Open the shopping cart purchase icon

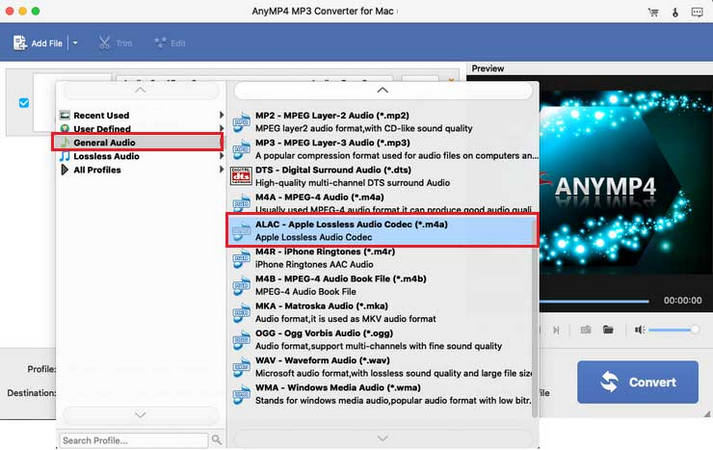[653, 12]
